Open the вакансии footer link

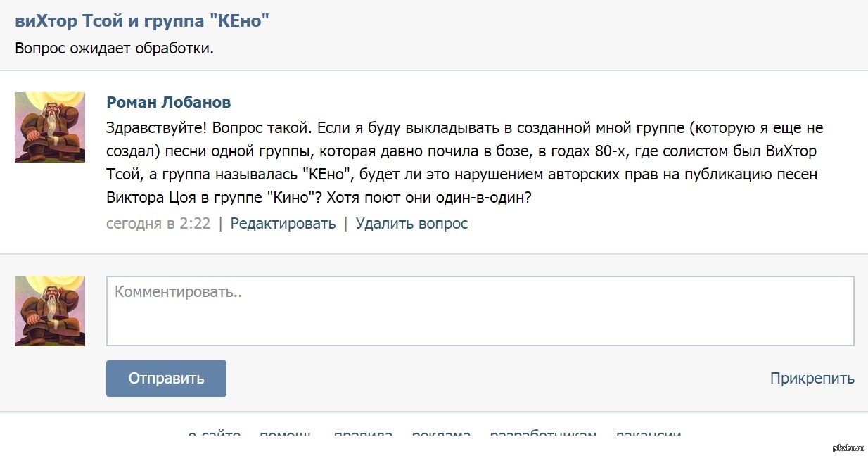648,434
